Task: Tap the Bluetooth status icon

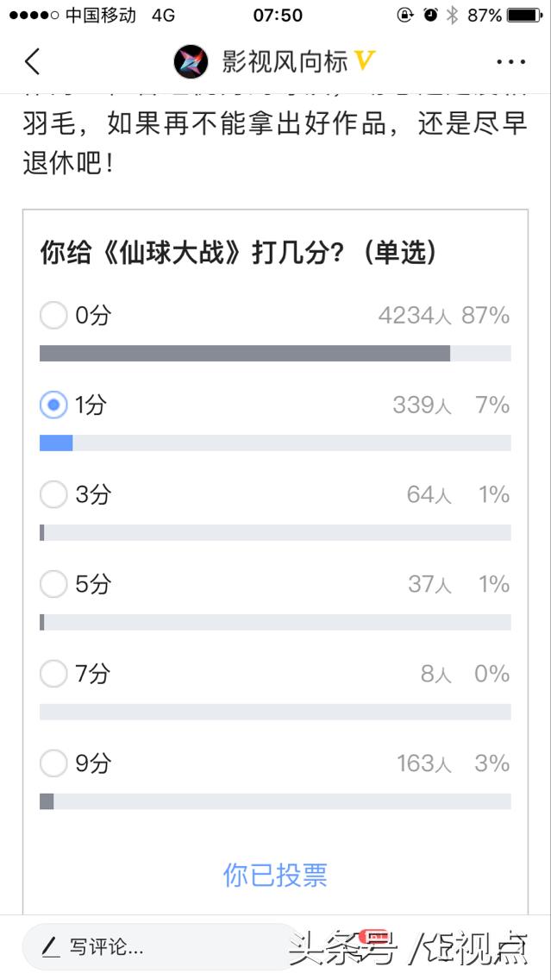Action: click(452, 16)
